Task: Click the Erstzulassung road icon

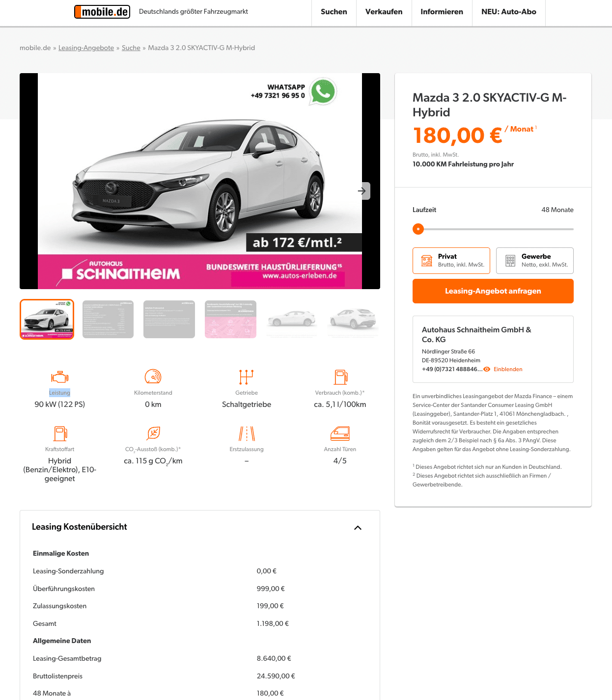Action: 247,433
